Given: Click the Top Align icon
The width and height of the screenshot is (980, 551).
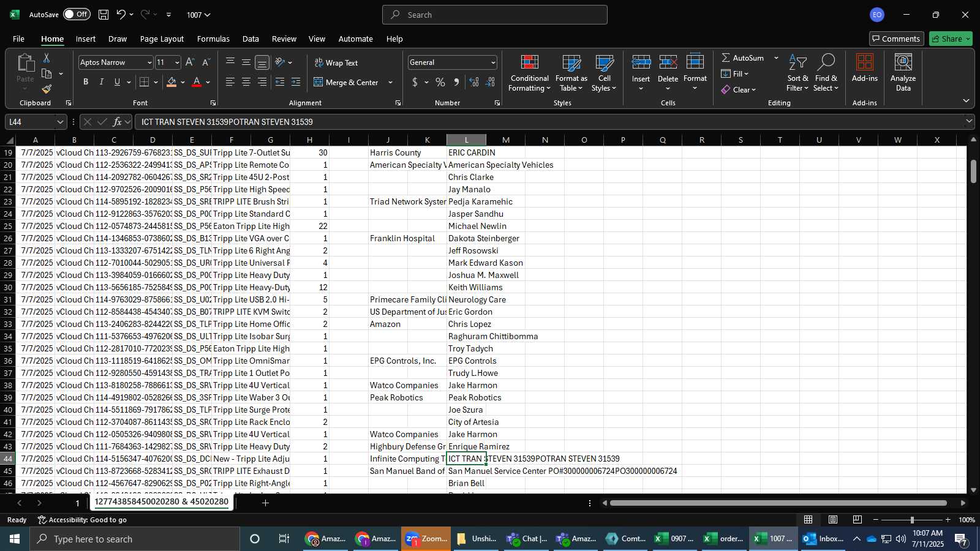Looking at the screenshot, I should (230, 62).
